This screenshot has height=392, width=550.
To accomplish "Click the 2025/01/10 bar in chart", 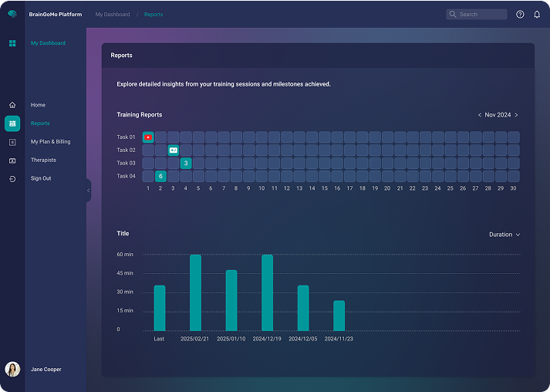I will pos(231,300).
